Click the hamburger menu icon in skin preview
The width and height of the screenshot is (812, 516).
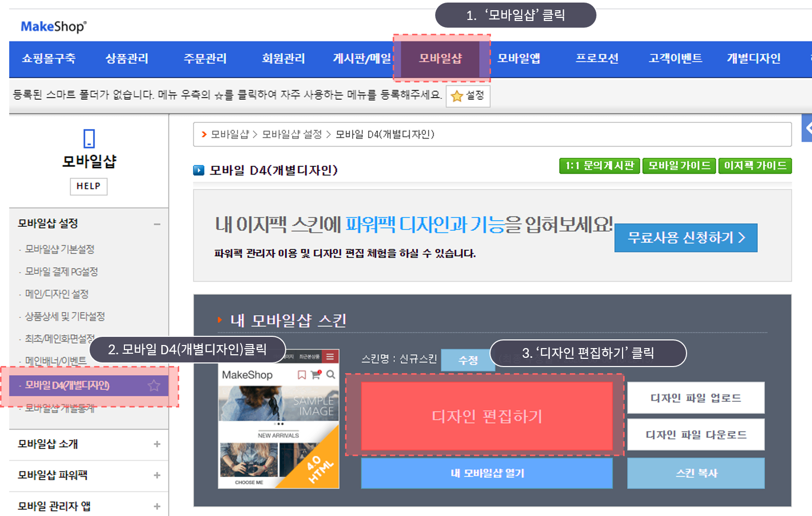click(330, 357)
